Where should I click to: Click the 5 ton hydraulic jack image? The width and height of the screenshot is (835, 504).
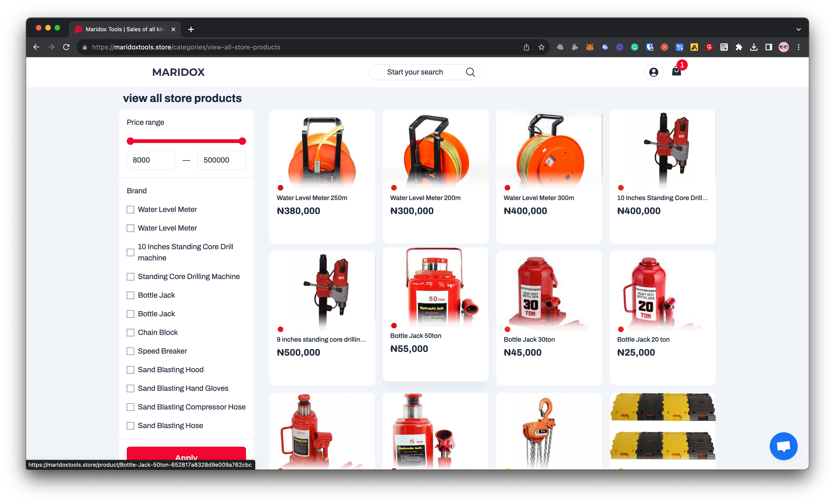[x=435, y=431]
